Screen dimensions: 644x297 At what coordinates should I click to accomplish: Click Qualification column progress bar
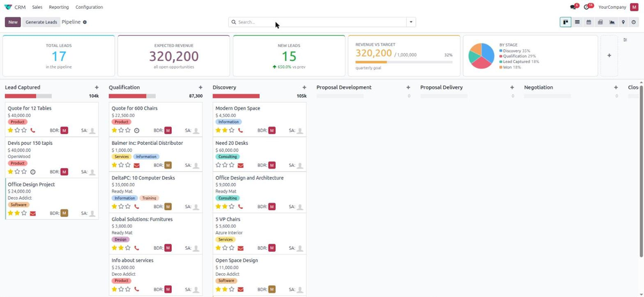[132, 96]
